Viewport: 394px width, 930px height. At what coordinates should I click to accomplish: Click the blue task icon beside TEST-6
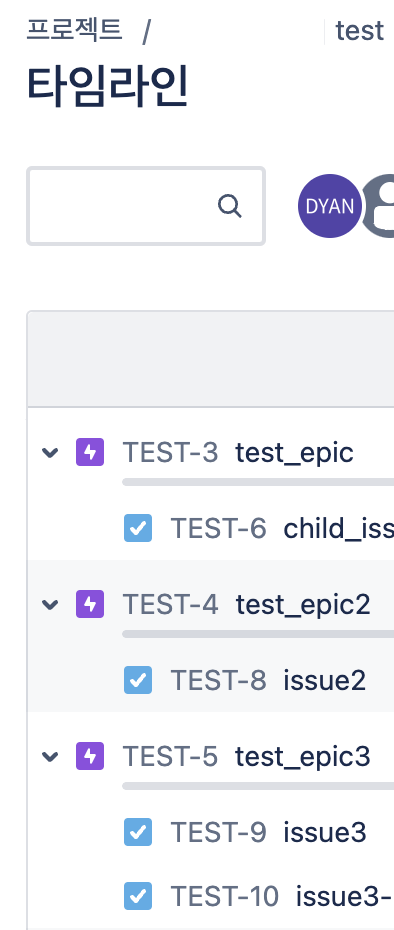[x=138, y=528]
